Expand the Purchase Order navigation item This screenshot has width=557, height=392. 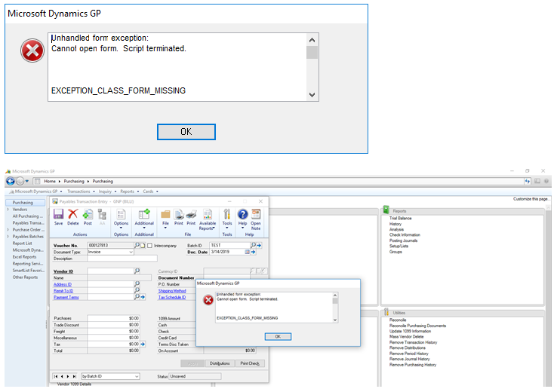click(x=8, y=229)
